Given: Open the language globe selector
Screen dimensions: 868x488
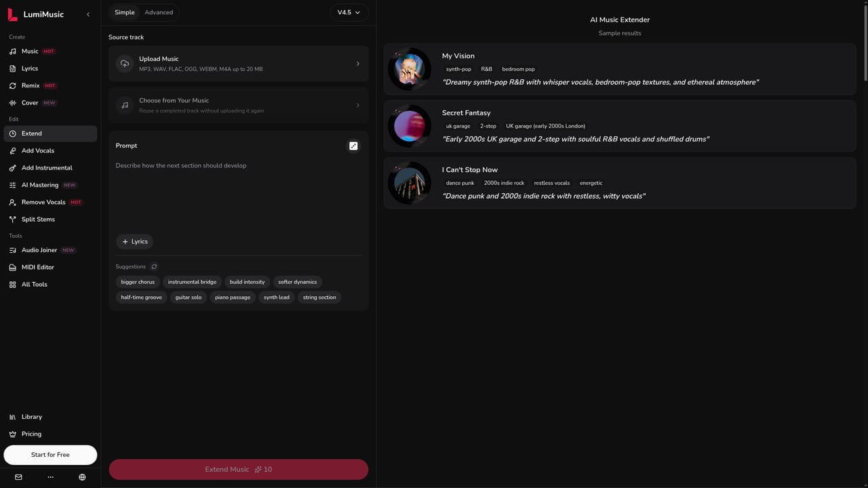Looking at the screenshot, I should pyautogui.click(x=82, y=477).
